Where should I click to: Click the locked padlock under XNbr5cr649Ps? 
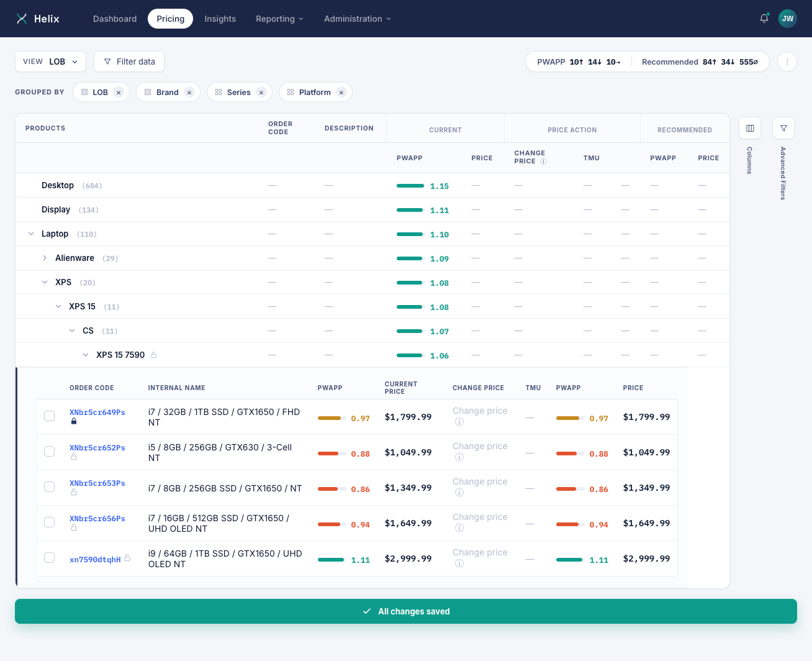pos(74,421)
